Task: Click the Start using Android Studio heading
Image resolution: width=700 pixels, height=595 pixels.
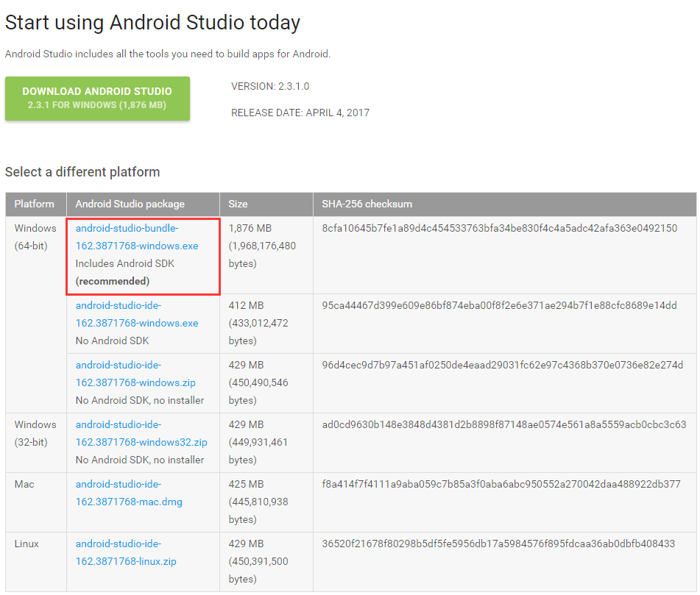Action: [152, 22]
